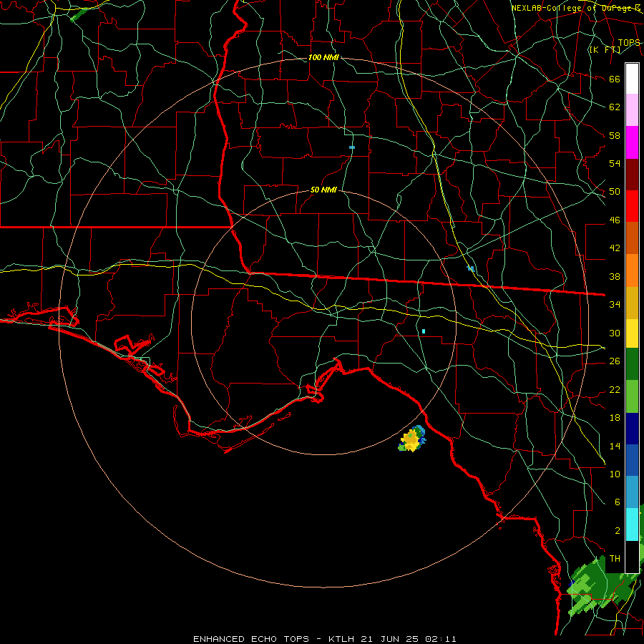Click the blue echo on the yellow highway east
The height and width of the screenshot is (644, 644).
point(471,268)
